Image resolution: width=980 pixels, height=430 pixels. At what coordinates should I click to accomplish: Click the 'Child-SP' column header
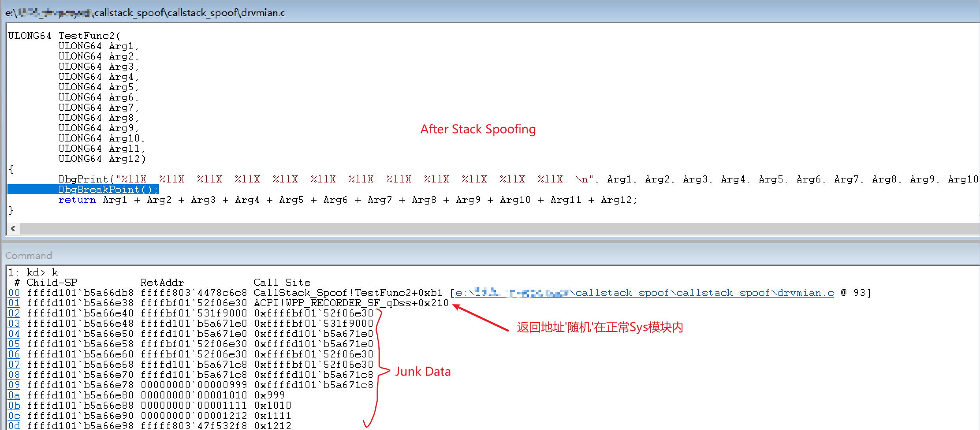coord(52,283)
